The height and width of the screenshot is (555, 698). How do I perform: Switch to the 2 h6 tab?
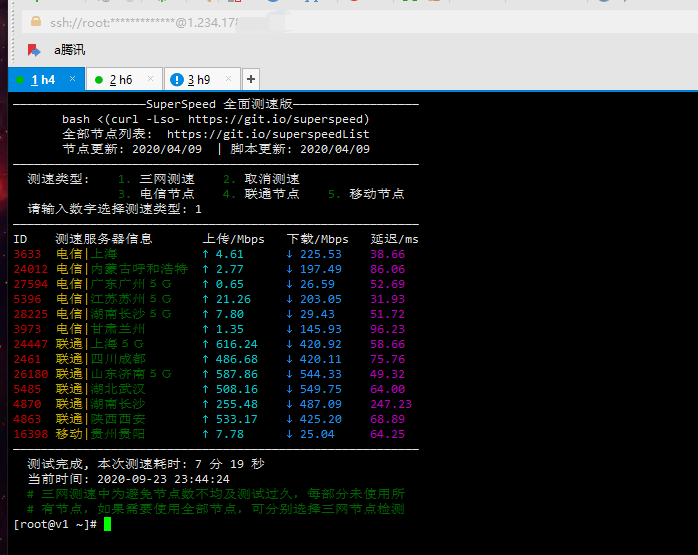[x=121, y=79]
